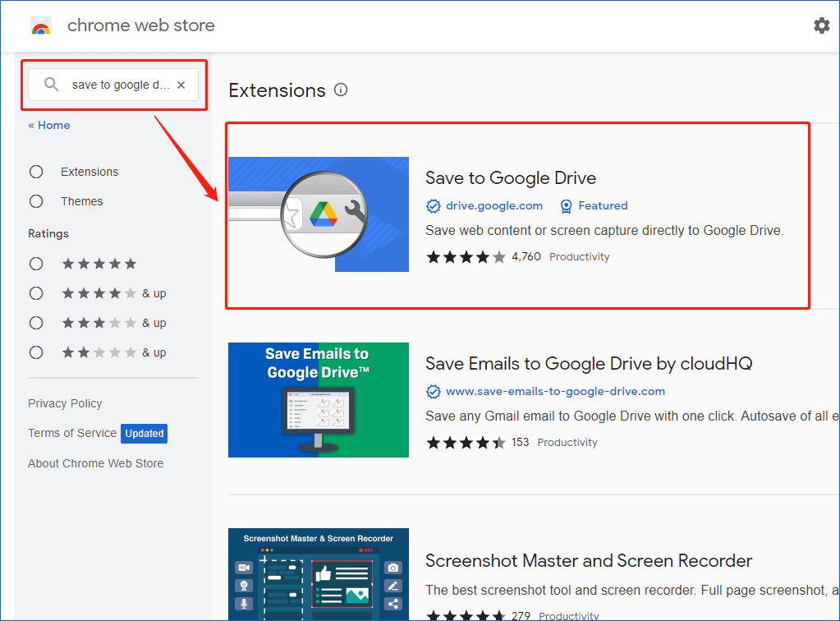Screen dimensions: 840x621
Task: Choose the 3 stars & up filter
Action: pos(36,323)
